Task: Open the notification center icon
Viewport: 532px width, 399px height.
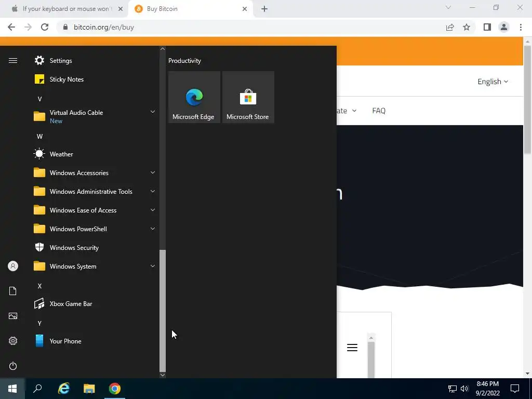Action: coord(515,389)
